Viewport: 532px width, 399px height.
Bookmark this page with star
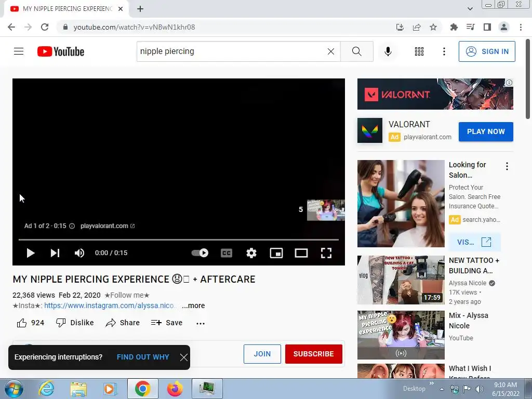(x=433, y=27)
